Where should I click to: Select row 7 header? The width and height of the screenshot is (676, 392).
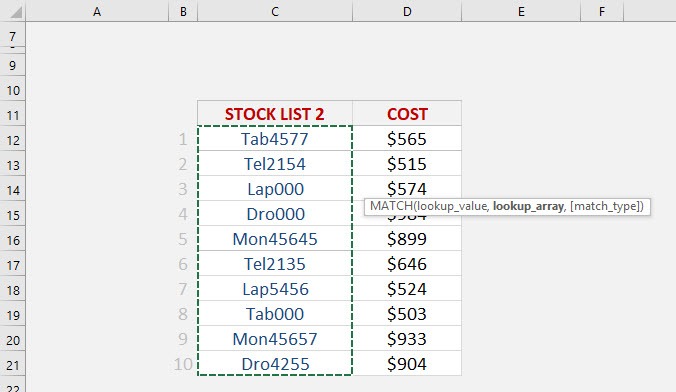point(13,35)
